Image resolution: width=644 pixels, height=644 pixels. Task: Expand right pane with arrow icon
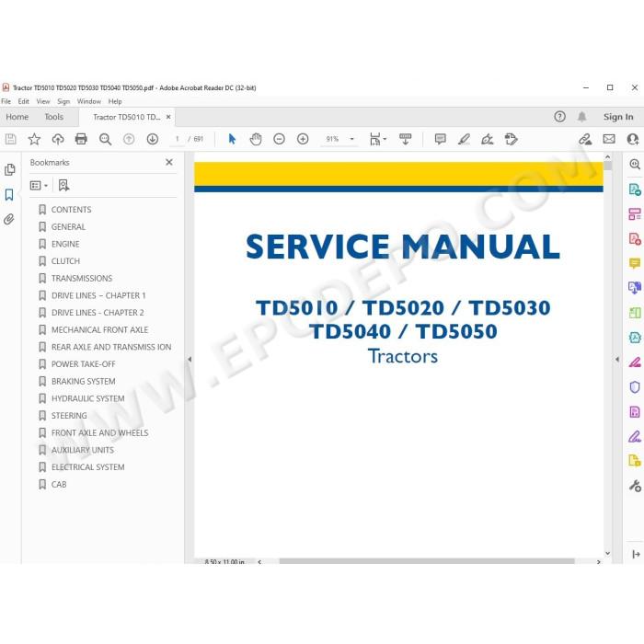636,554
